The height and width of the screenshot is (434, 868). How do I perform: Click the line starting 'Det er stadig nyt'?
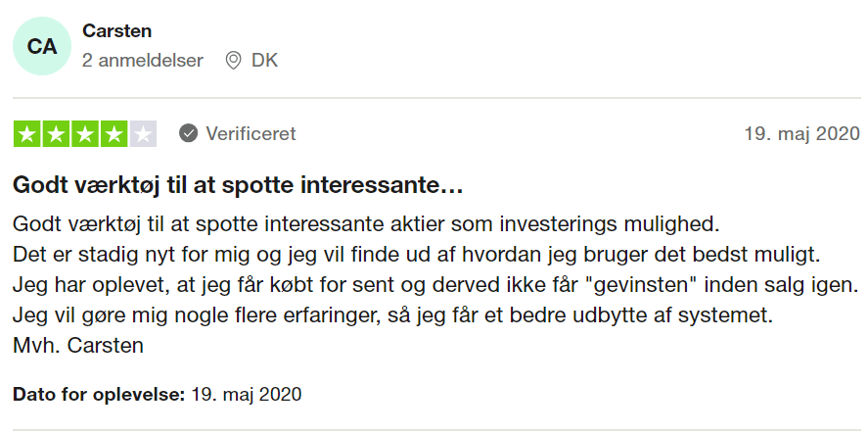[416, 256]
